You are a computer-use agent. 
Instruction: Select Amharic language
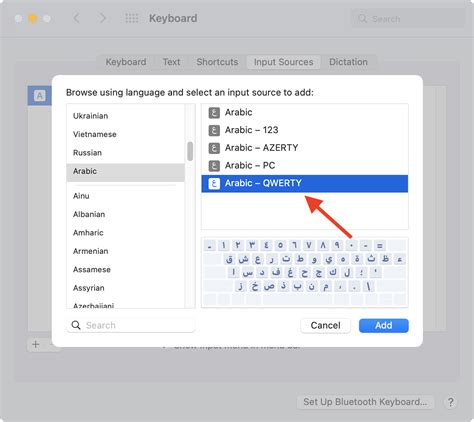(x=125, y=233)
